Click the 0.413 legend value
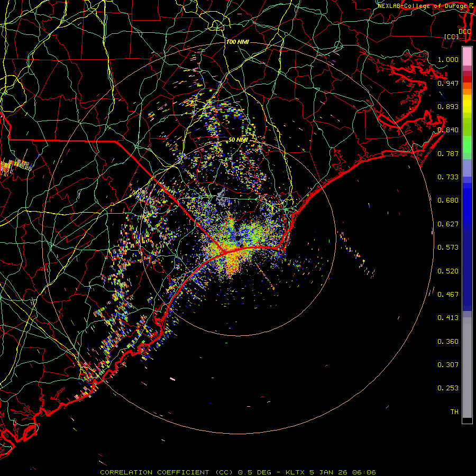The width and height of the screenshot is (476, 476). click(x=448, y=318)
